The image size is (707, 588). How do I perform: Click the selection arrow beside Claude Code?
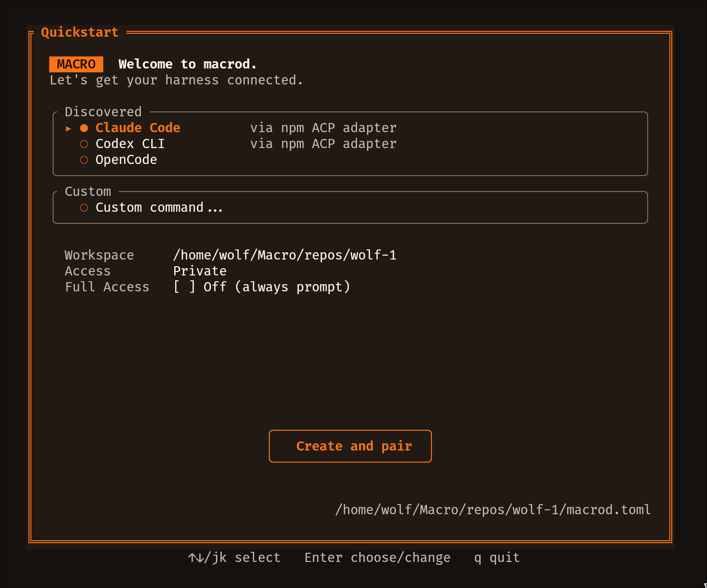(69, 128)
